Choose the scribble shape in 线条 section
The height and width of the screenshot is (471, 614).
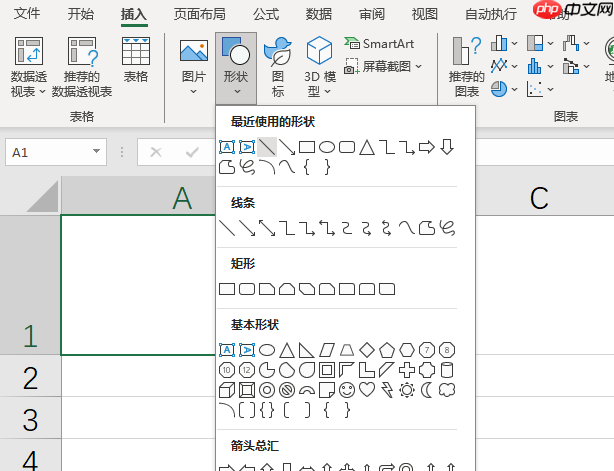(447, 228)
